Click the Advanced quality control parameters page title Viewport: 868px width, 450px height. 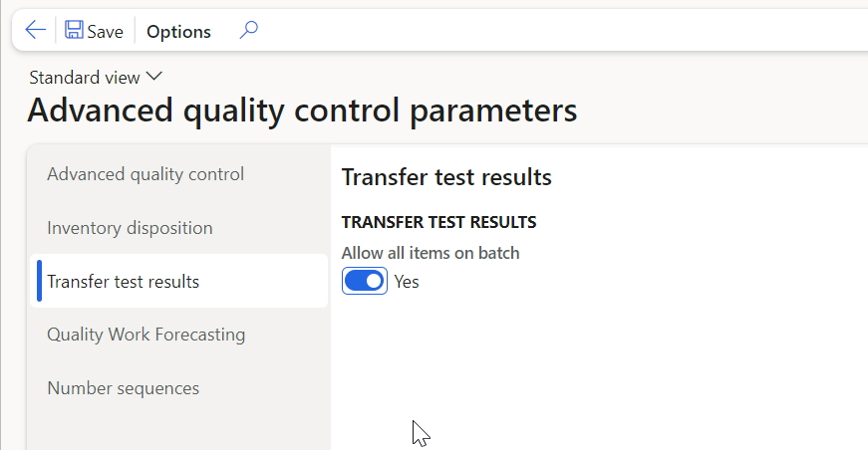tap(302, 111)
